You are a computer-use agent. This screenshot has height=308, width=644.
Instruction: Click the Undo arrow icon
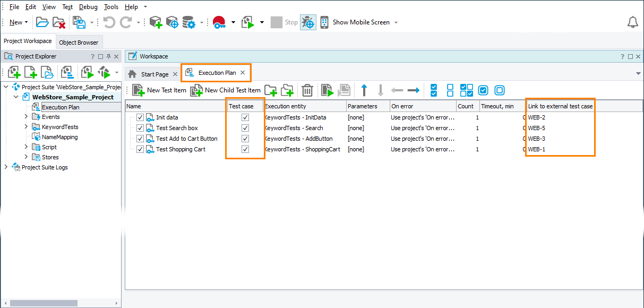(109, 22)
